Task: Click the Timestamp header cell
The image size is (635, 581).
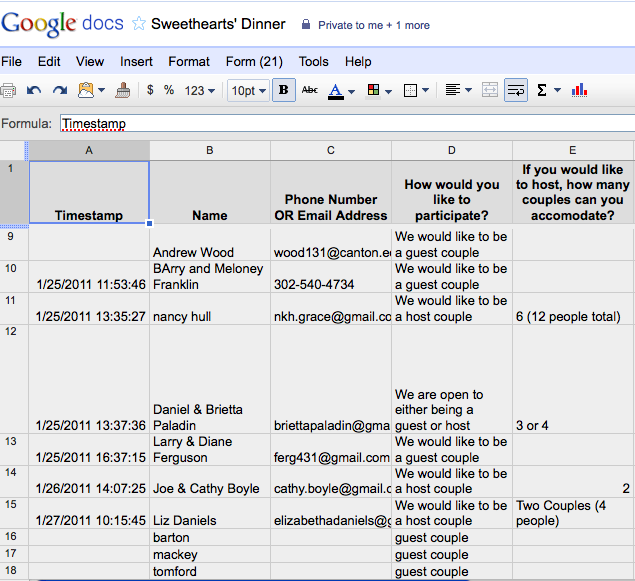Action: tap(89, 192)
